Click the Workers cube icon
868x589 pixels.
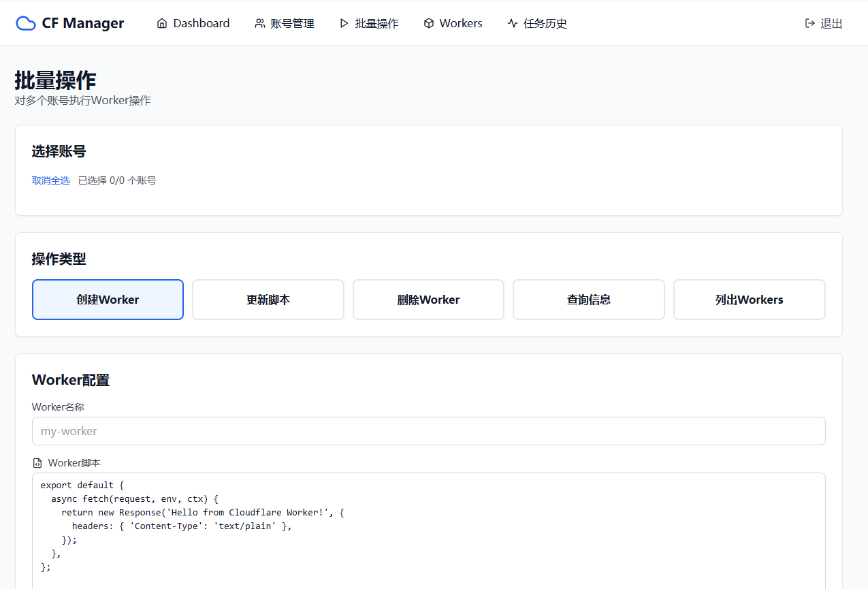[428, 23]
